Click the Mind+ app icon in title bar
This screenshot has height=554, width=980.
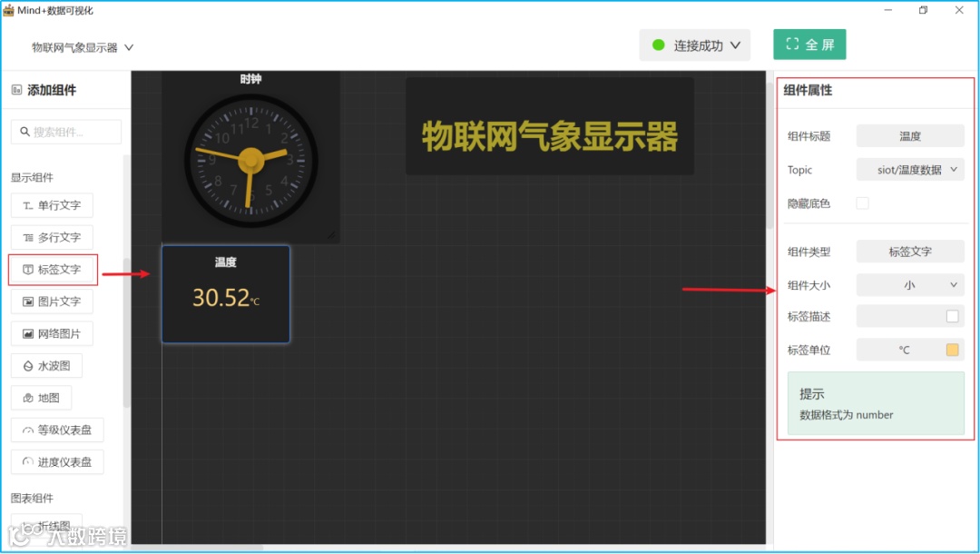8,10
